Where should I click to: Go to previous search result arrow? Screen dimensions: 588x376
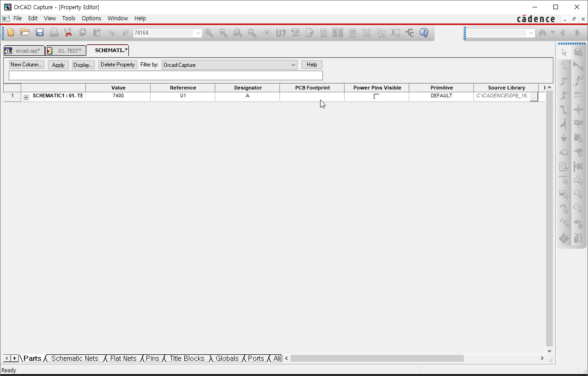click(x=563, y=33)
